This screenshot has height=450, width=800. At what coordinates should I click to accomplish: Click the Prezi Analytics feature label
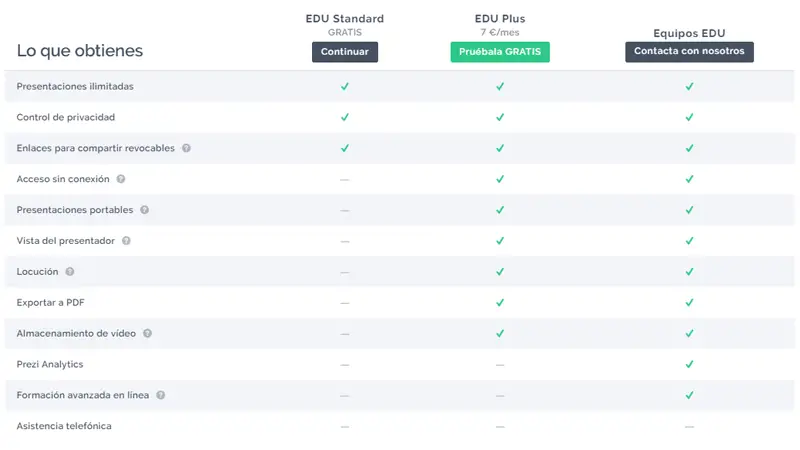(50, 364)
